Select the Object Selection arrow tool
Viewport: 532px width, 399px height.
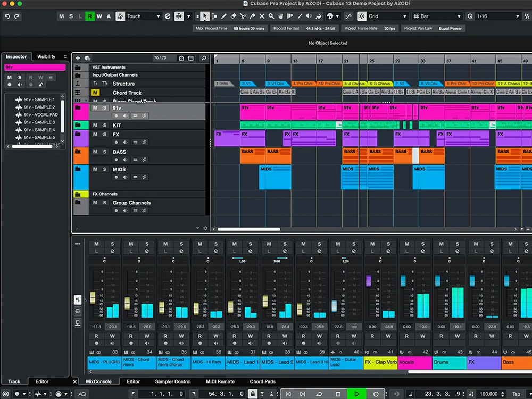(205, 16)
